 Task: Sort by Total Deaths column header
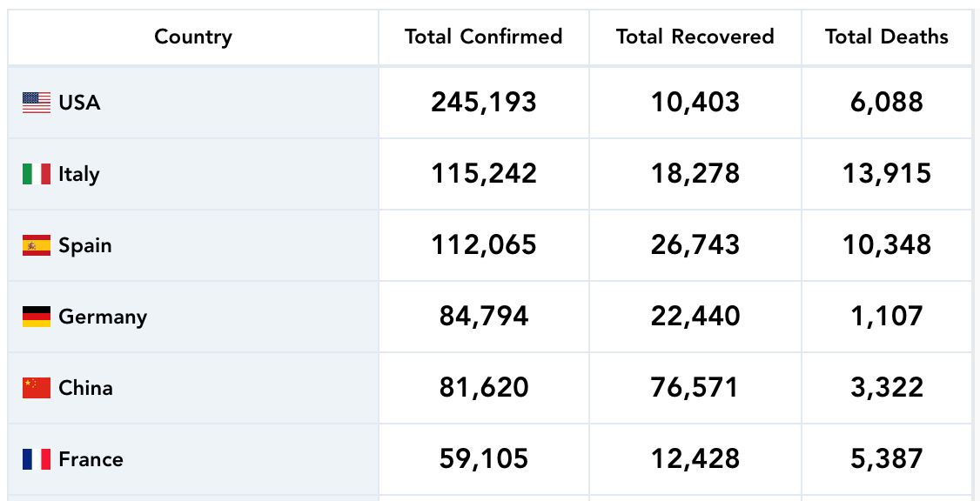click(886, 37)
